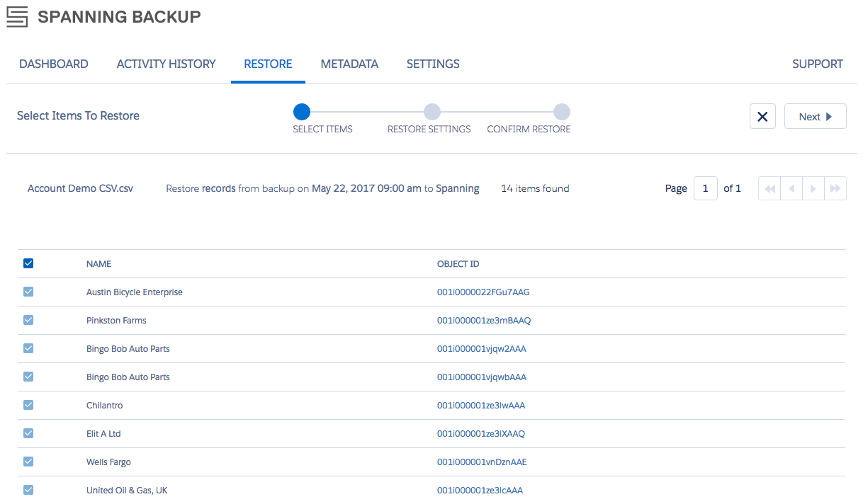Uncheck the Wells Fargo checkbox

pos(28,462)
